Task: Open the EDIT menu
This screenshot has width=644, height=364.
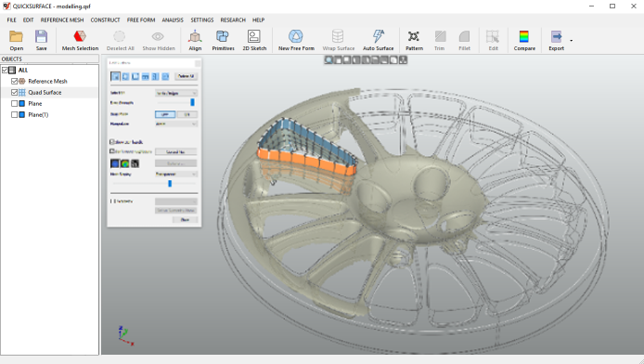Action: [x=29, y=19]
